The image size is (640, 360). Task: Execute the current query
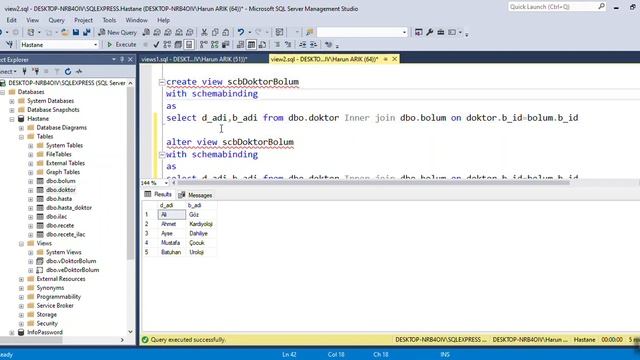click(121, 44)
